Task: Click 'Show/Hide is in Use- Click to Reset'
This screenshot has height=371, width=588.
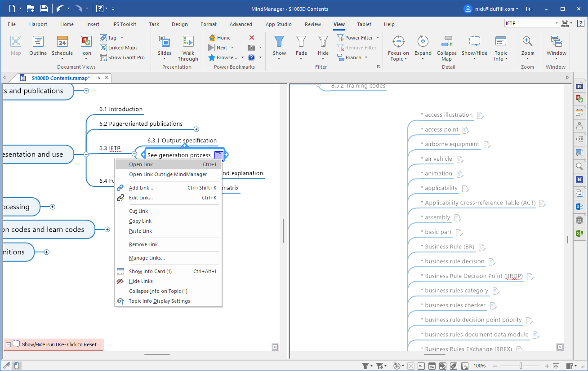Action: click(59, 345)
